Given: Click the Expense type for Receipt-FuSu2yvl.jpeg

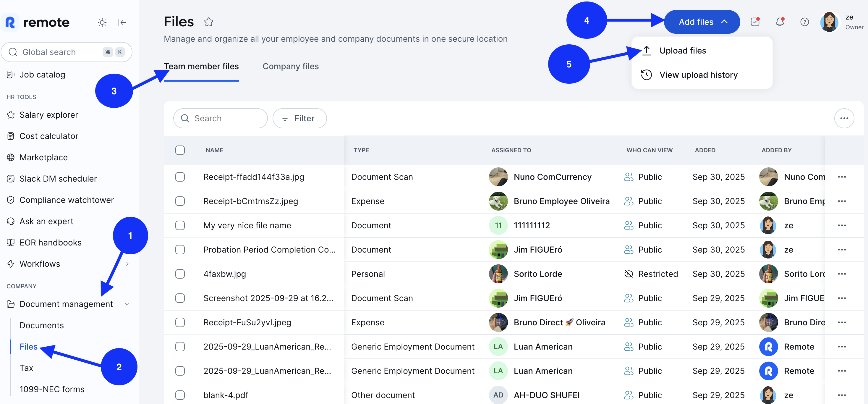Looking at the screenshot, I should pyautogui.click(x=367, y=322).
